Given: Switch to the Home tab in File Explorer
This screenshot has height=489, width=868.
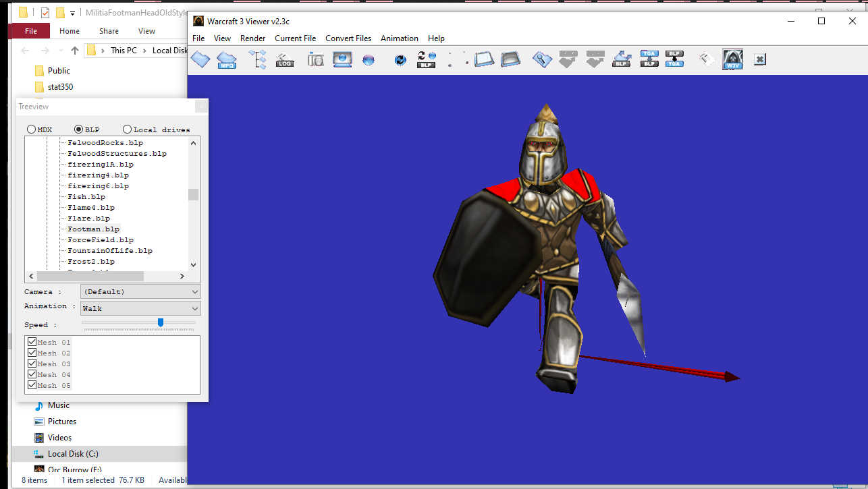Looking at the screenshot, I should tap(70, 31).
